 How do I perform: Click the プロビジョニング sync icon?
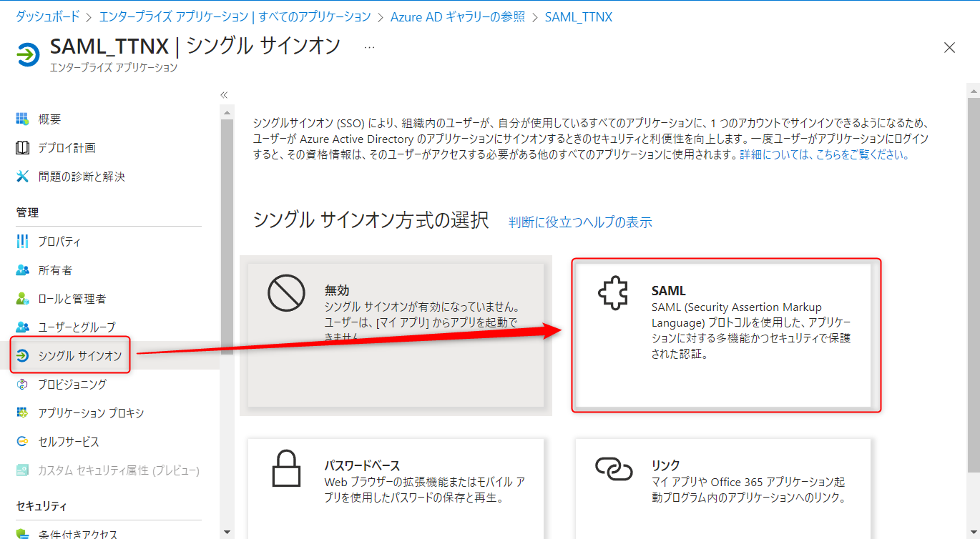[22, 385]
